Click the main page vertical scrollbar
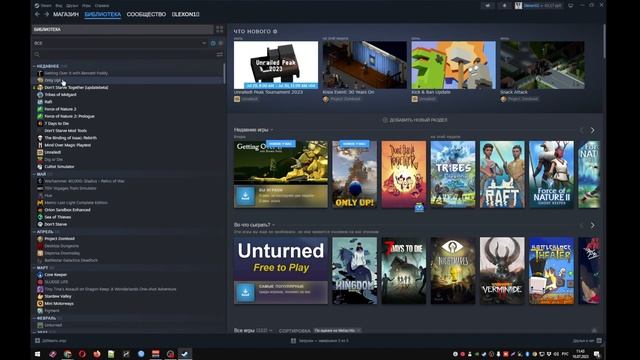The width and height of the screenshot is (640, 360). [604, 41]
